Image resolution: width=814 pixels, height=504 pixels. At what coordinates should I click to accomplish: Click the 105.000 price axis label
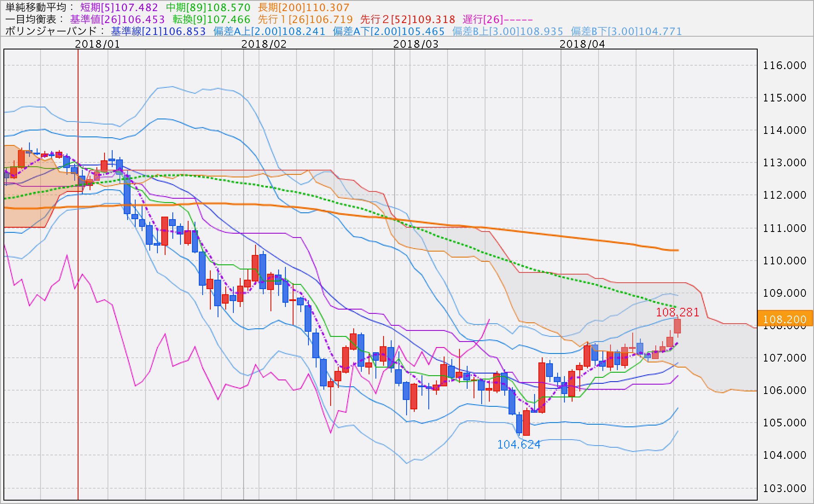785,423
